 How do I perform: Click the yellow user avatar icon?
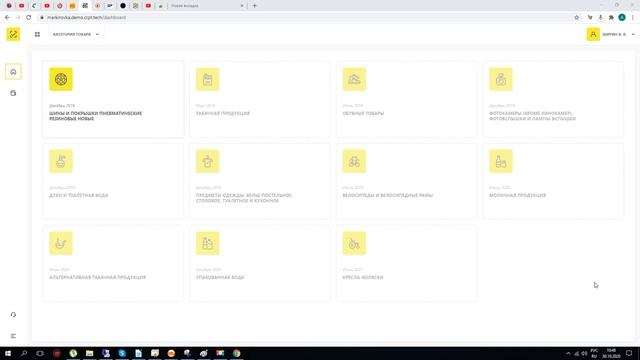[593, 34]
